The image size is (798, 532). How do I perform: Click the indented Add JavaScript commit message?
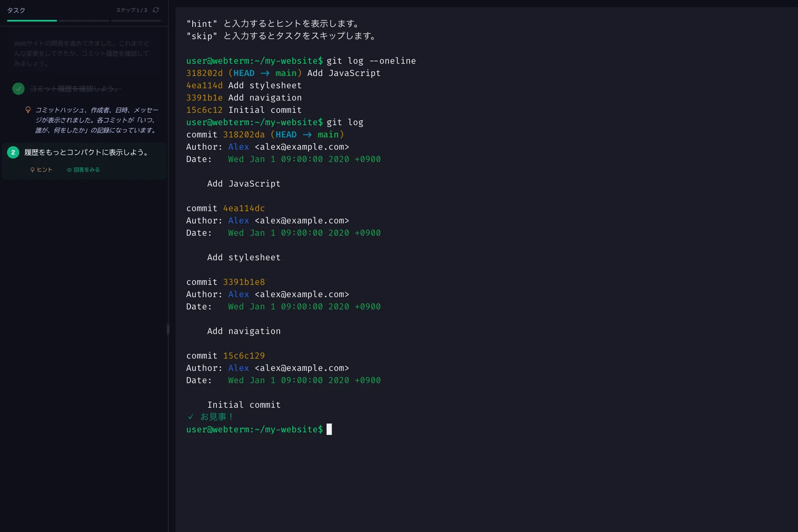244,184
